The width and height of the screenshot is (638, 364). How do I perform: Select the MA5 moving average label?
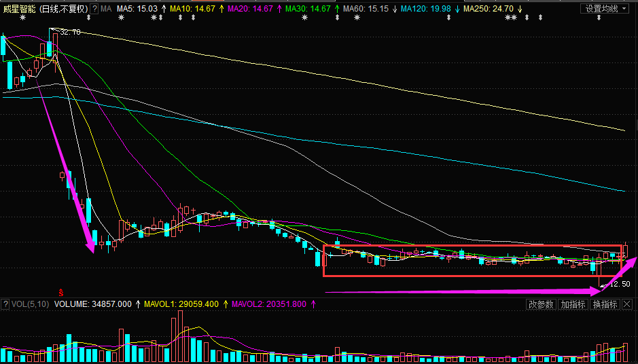coord(137,9)
